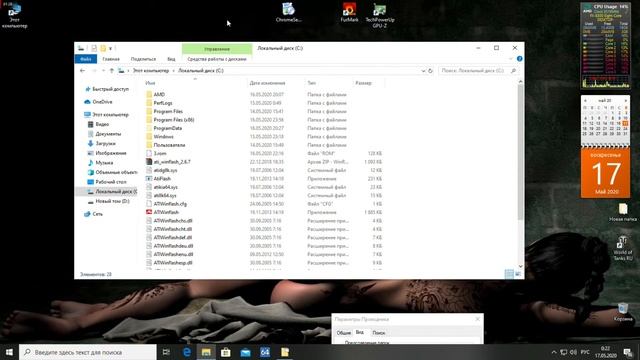Image resolution: width=640 pixels, height=360 pixels.
Task: Open Explorer help question mark icon
Action: tap(520, 59)
